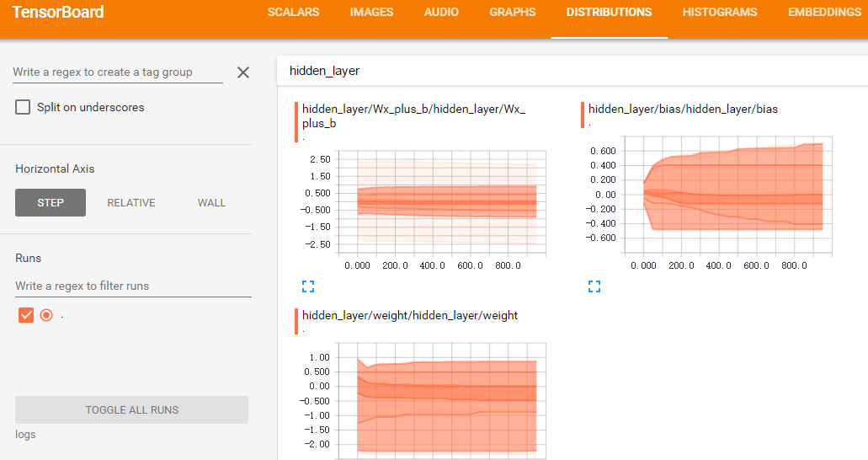The height and width of the screenshot is (460, 868).
Task: Set horizontal axis to Step
Action: coord(51,202)
